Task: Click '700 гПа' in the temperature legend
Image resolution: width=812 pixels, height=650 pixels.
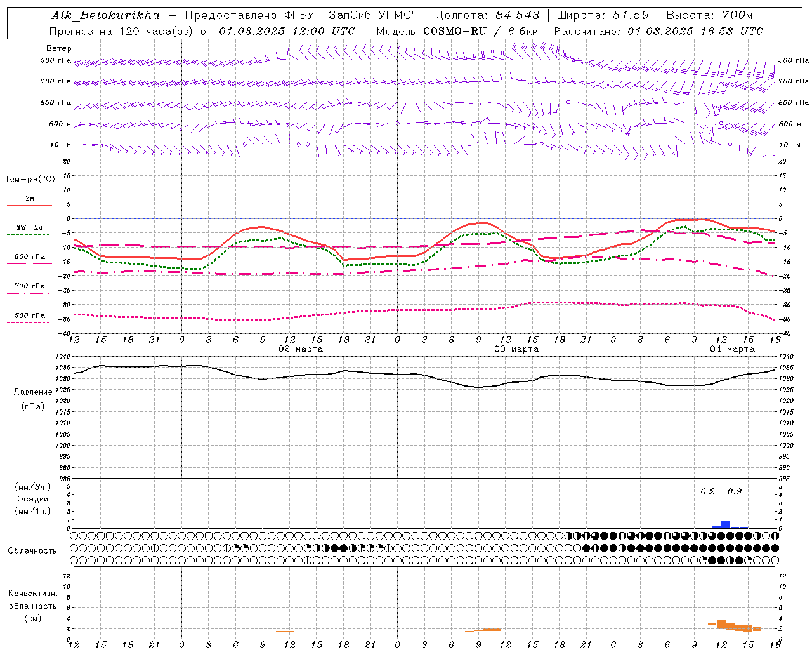Action: (x=30, y=286)
